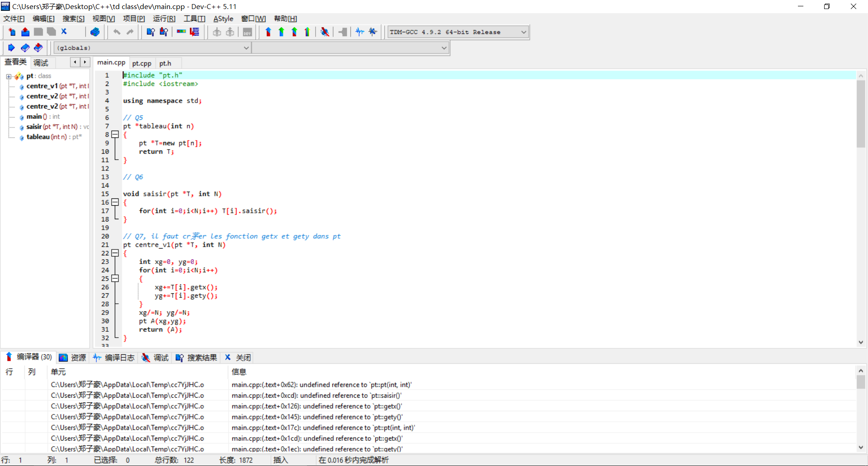Click the Compile & Run icon
Viewport: 868px width, 466px height.
(x=294, y=32)
